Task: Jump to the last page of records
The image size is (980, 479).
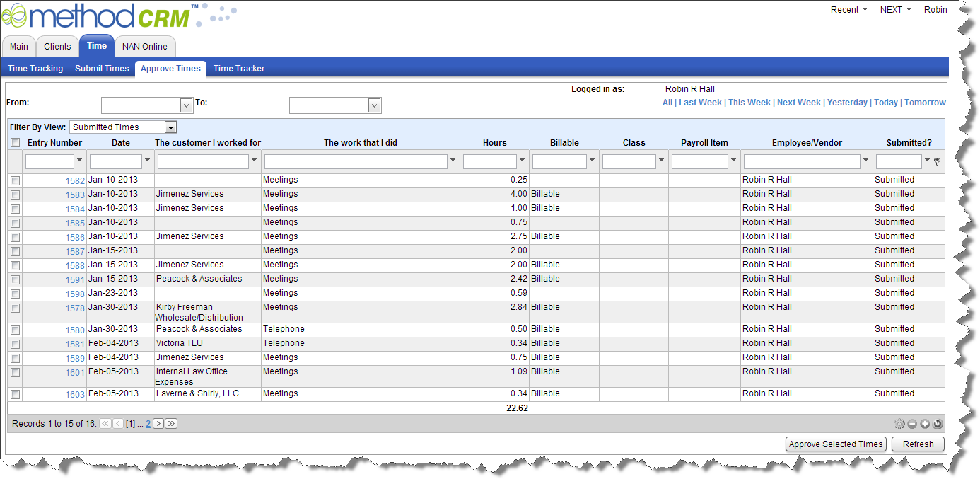Action: [171, 424]
